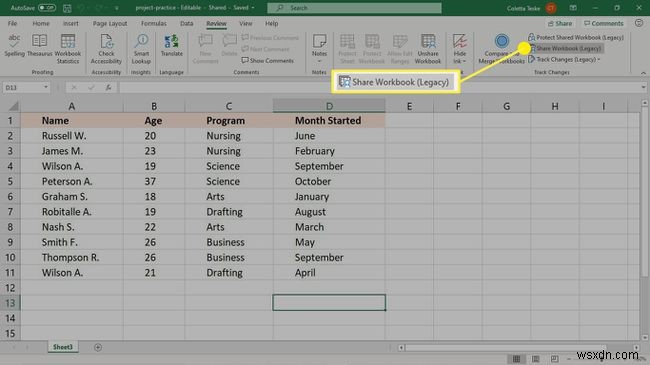This screenshot has height=365, width=650.
Task: Open the Thesaurus tool
Action: click(40, 46)
